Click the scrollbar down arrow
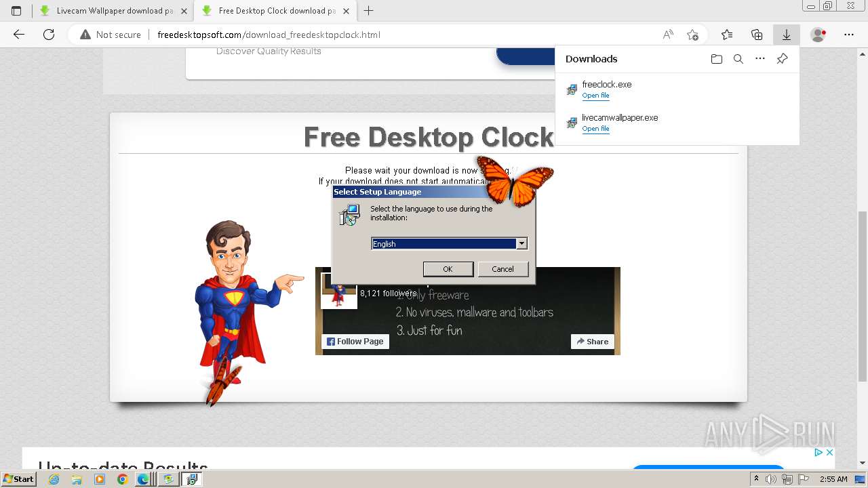 click(863, 464)
